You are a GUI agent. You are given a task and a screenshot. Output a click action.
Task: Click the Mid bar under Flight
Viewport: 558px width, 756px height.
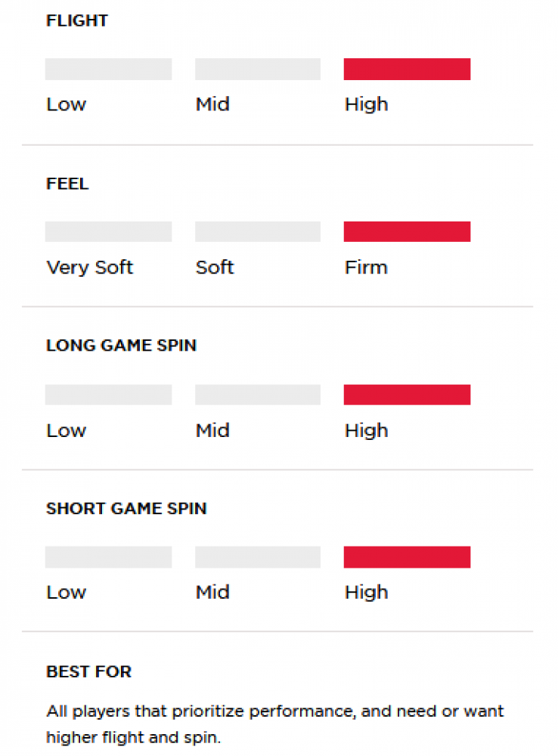258,69
